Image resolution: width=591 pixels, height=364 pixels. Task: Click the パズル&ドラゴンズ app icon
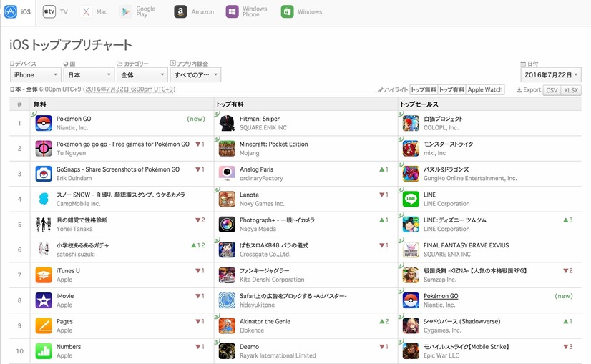point(411,174)
